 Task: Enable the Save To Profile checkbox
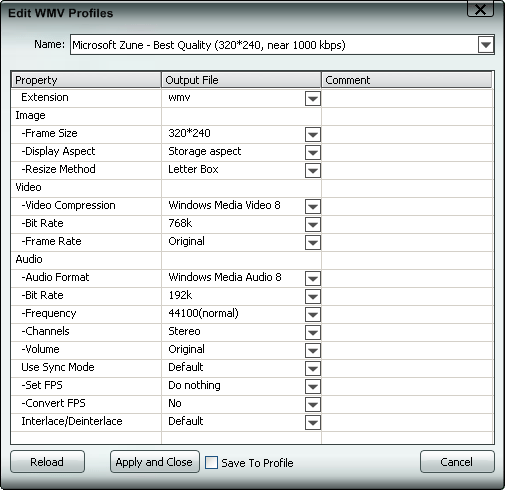[211, 462]
